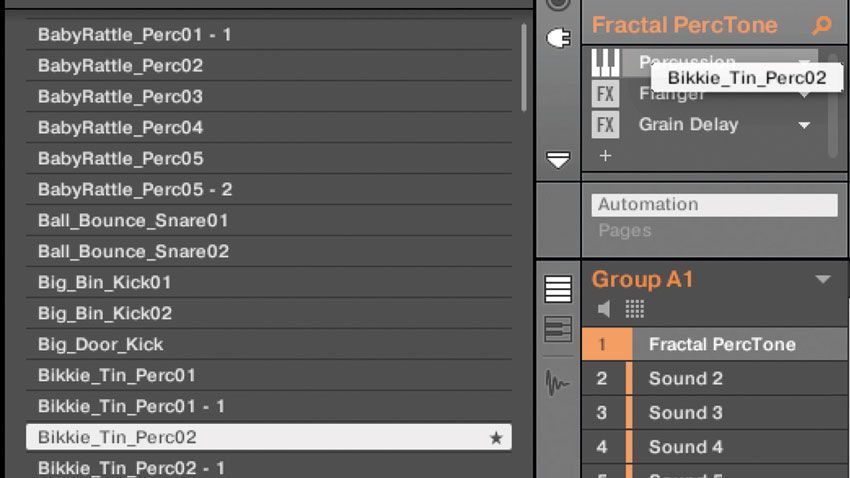Open the pattern list view icon
This screenshot has width=850, height=478.
[x=558, y=288]
